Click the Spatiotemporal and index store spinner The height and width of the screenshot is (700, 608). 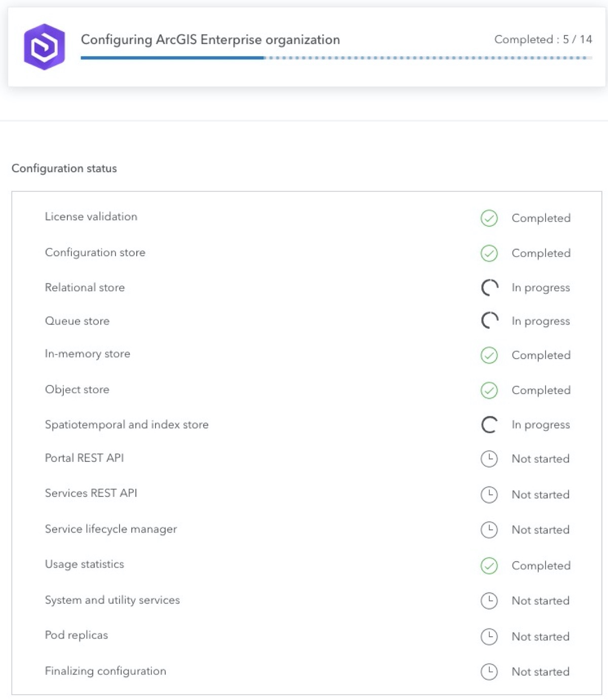[489, 424]
